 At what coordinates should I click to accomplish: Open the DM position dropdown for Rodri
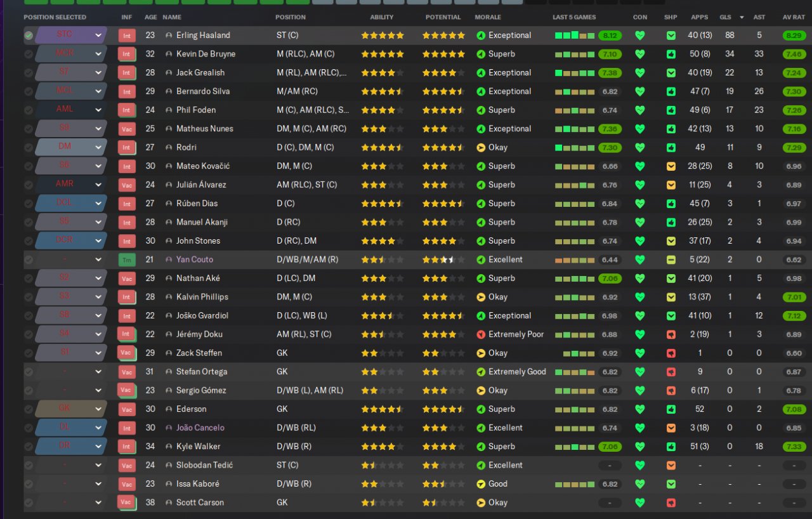coord(70,147)
